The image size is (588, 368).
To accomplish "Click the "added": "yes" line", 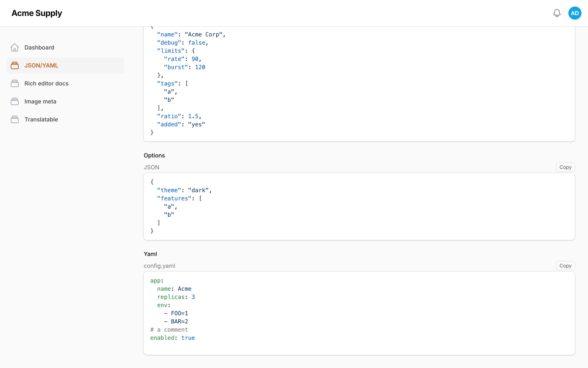I will pos(181,124).
